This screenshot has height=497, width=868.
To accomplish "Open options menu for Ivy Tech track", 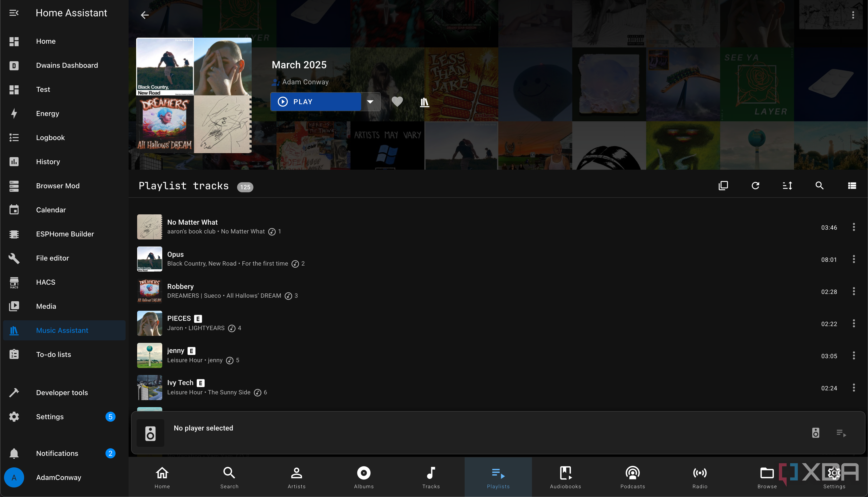I will click(854, 387).
